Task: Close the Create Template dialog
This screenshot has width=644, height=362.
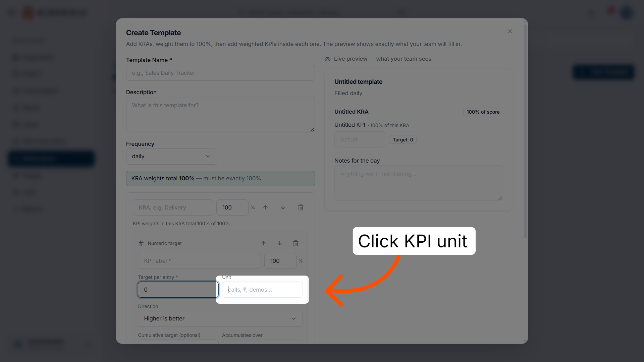Action: click(x=510, y=32)
